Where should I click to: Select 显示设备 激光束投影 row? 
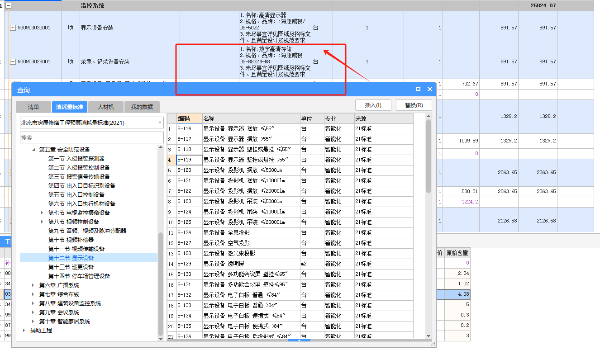pos(290,254)
